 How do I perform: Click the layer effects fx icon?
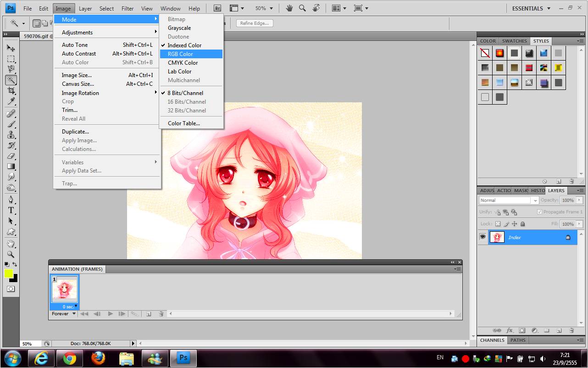coord(510,330)
